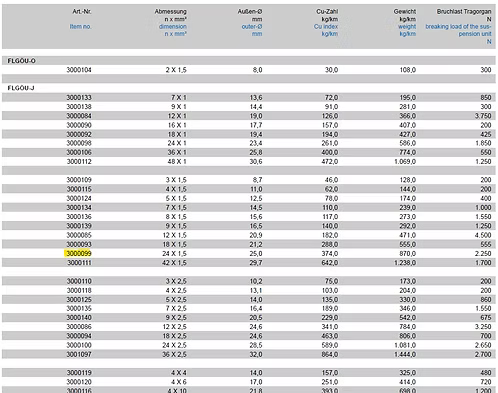
Task: Select item number 3000106
Action: coord(79,153)
